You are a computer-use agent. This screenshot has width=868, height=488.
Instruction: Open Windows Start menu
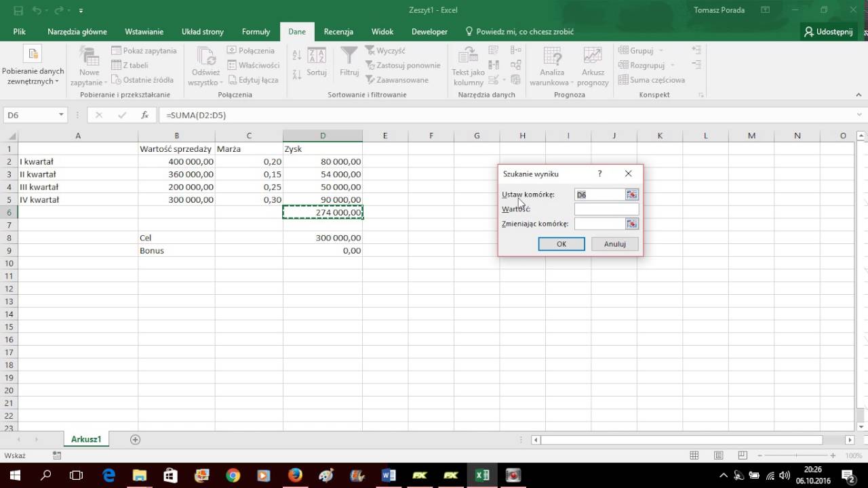tap(15, 475)
